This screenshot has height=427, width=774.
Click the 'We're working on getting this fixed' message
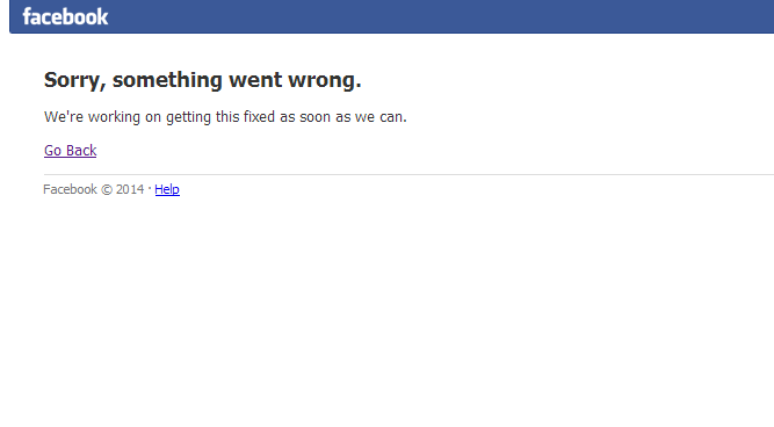pos(225,117)
